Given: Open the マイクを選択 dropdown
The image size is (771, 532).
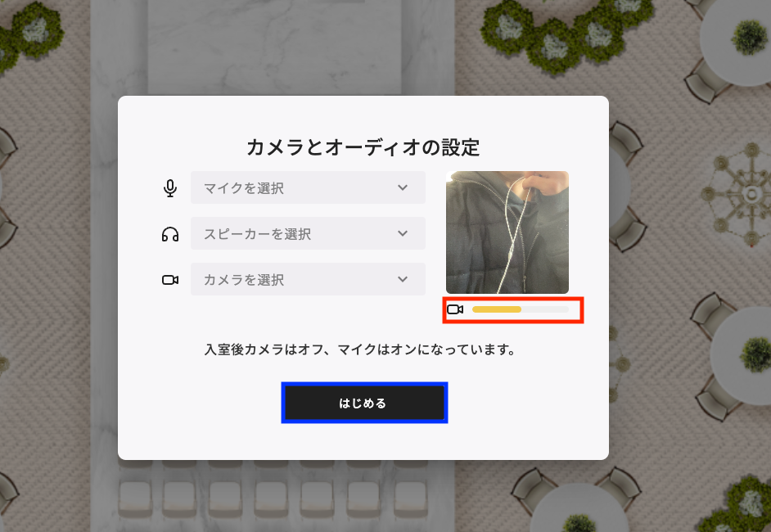Looking at the screenshot, I should [308, 187].
